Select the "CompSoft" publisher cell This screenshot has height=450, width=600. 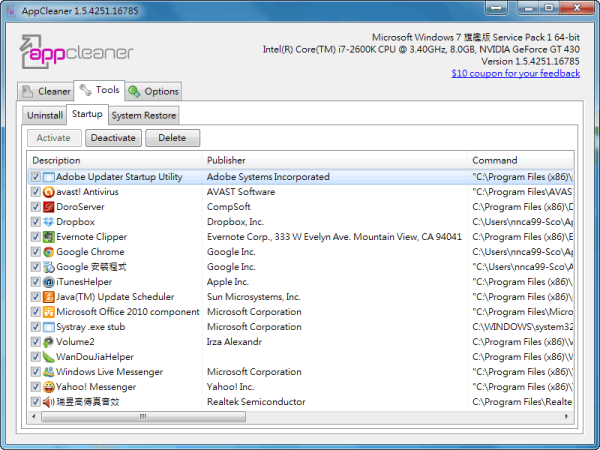click(228, 207)
